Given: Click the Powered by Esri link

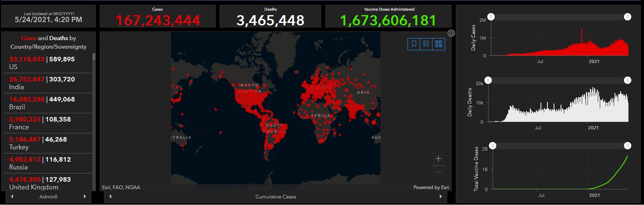Looking at the screenshot, I should pos(431,187).
